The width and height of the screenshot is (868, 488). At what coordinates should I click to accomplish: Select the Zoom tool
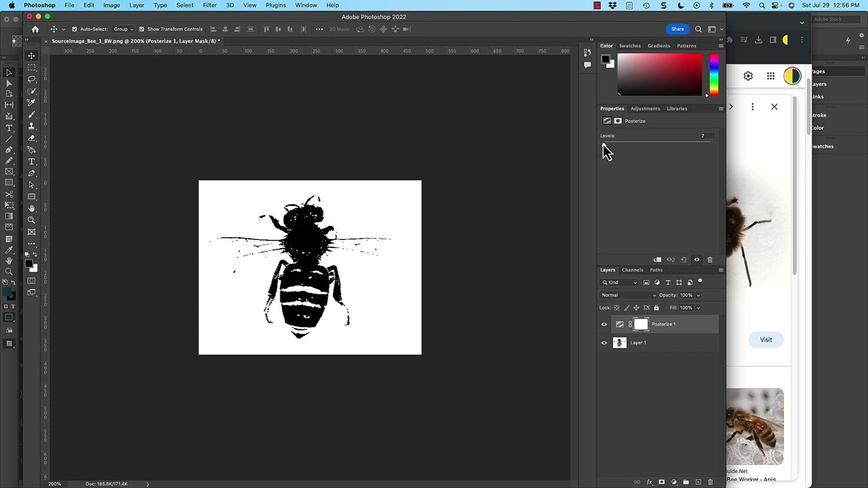pos(31,220)
